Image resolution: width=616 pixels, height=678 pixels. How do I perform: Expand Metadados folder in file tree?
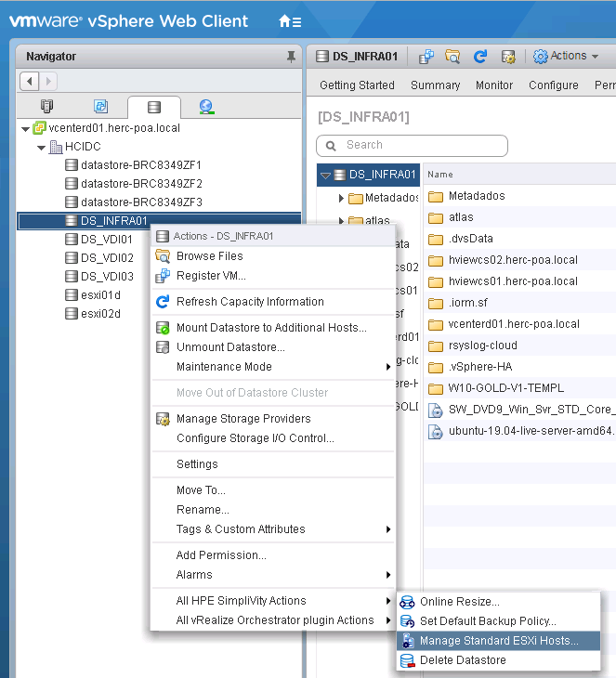point(341,199)
